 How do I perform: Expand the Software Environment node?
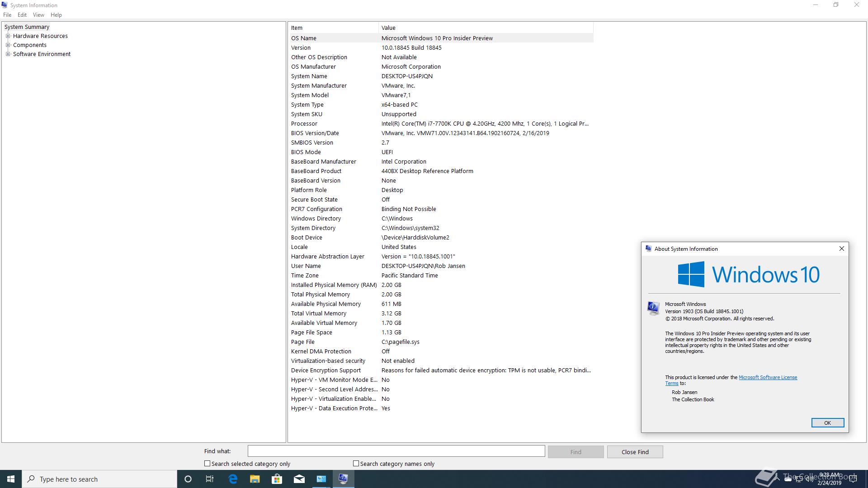[8, 54]
